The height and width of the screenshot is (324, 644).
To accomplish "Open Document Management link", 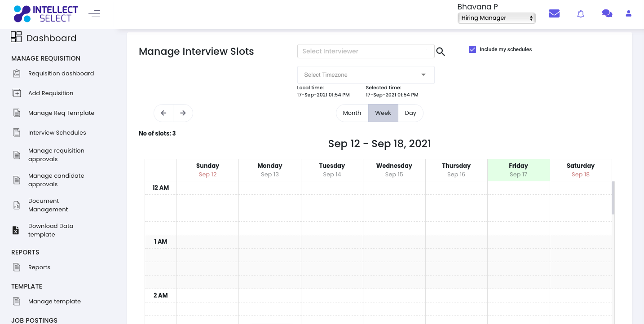I will click(x=48, y=205).
